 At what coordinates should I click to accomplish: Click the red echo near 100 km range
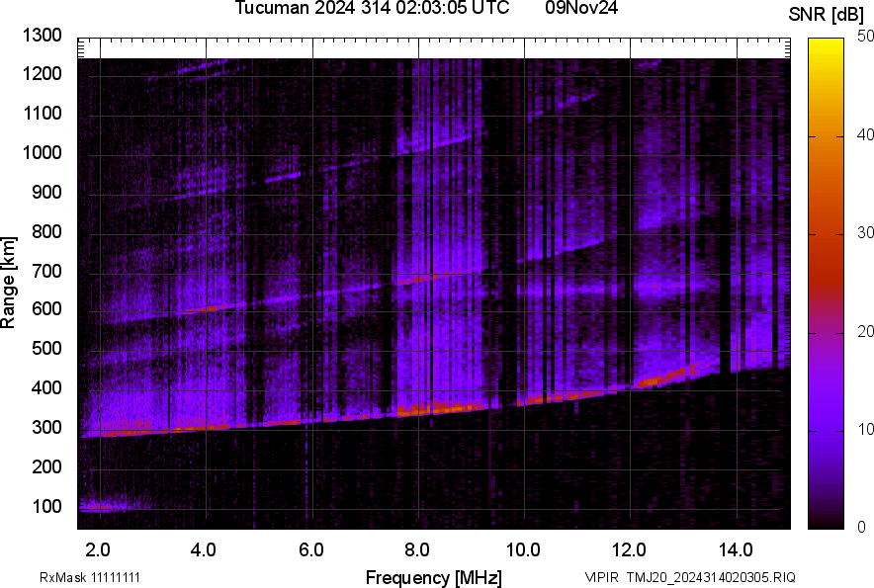[99, 507]
